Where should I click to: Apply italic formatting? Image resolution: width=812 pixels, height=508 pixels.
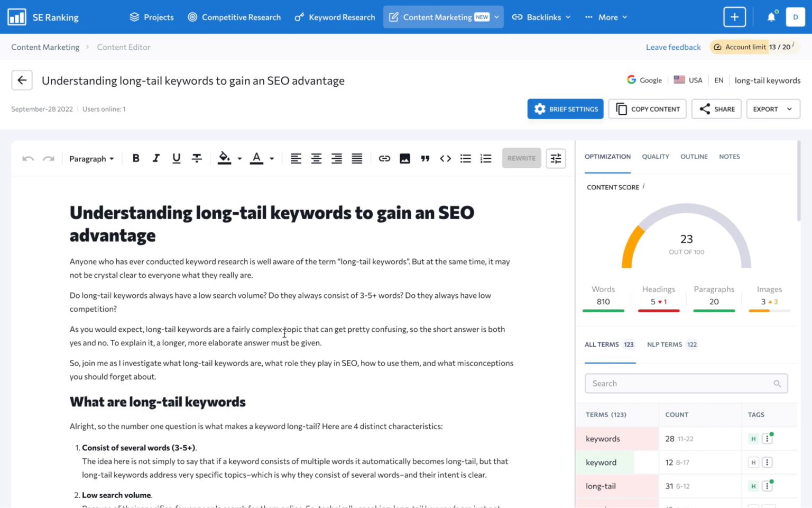(x=156, y=158)
